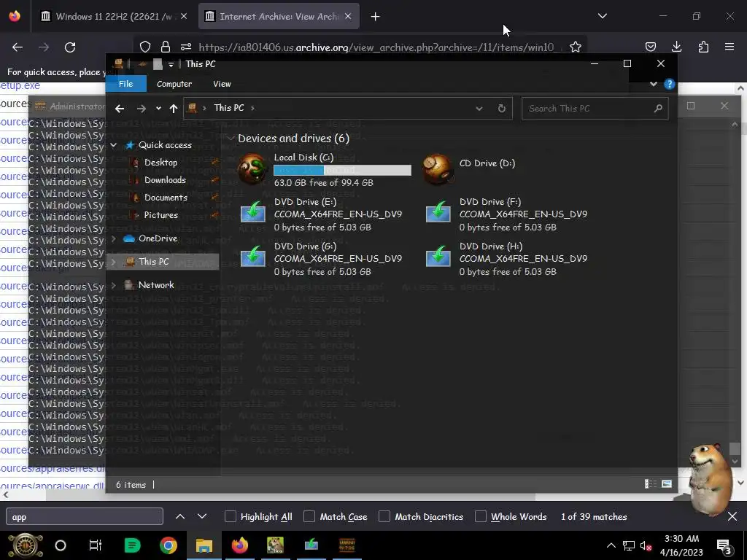Open notification center in system tray
Screen dimensions: 747x560
724,545
